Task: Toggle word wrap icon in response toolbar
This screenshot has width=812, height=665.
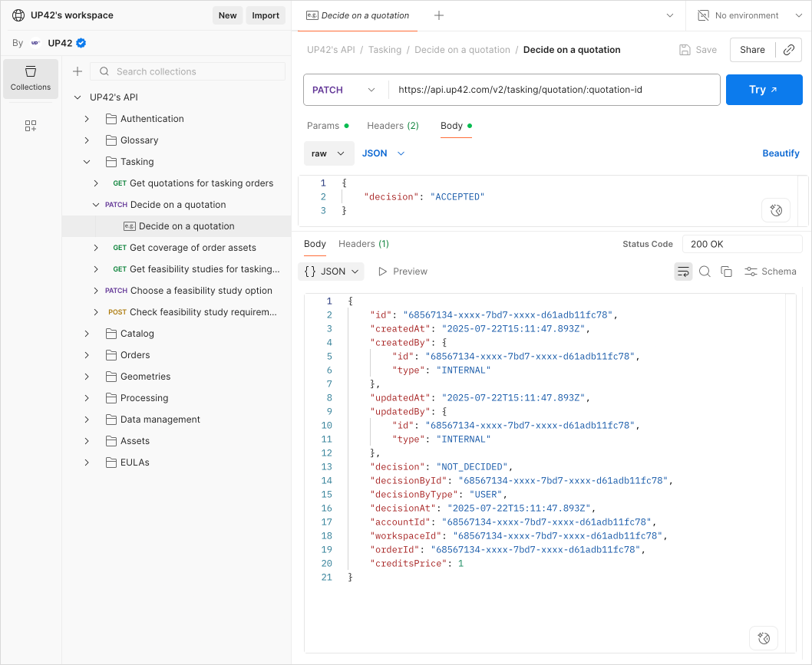Action: (683, 272)
